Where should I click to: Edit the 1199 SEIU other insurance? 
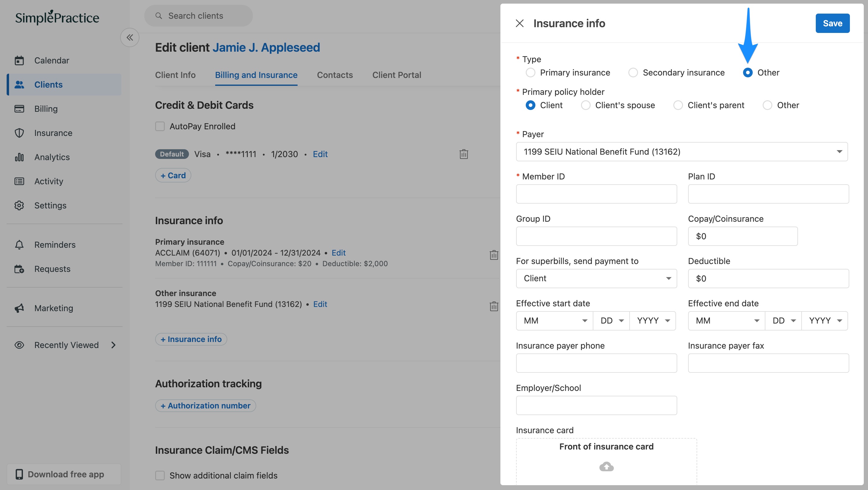(x=320, y=304)
